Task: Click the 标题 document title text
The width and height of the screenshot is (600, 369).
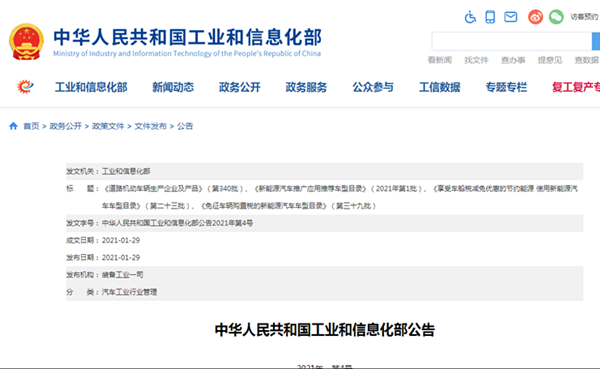Action: tap(340, 197)
